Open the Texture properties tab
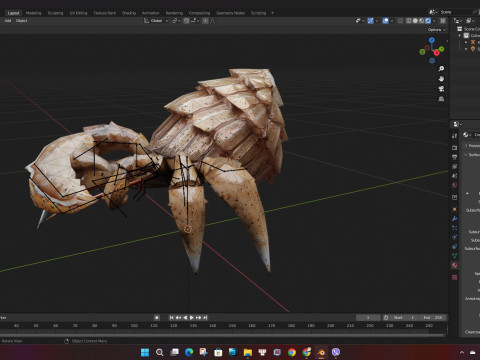480x360 pixels. point(454,277)
